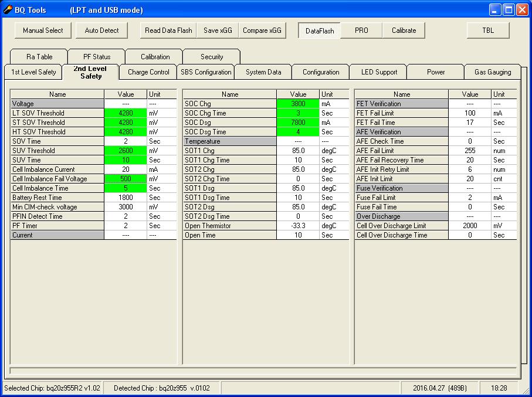This screenshot has width=532, height=397.
Task: Click SOC Chg value 3800
Action: (x=298, y=104)
